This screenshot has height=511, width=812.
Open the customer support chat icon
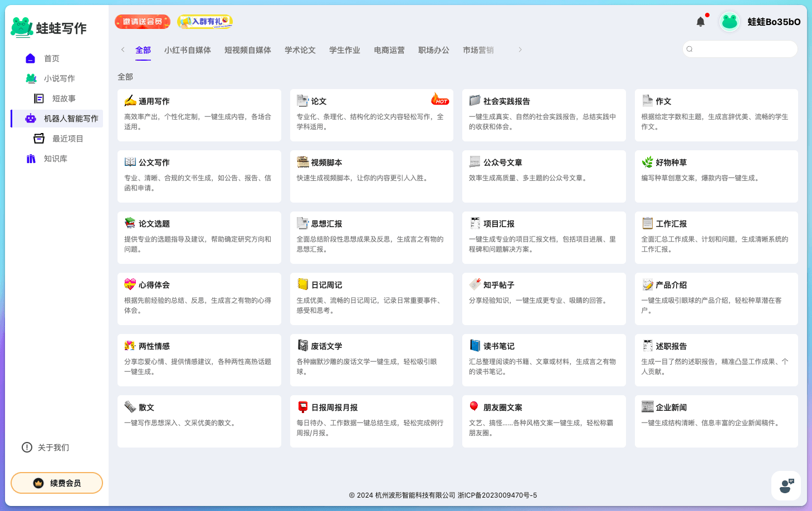pos(786,485)
